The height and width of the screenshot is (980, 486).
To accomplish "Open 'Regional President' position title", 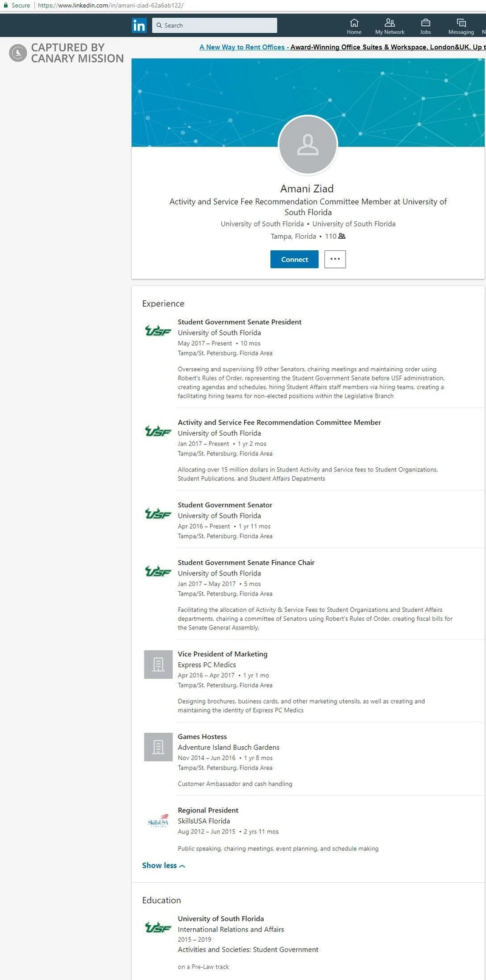I will pos(208,810).
